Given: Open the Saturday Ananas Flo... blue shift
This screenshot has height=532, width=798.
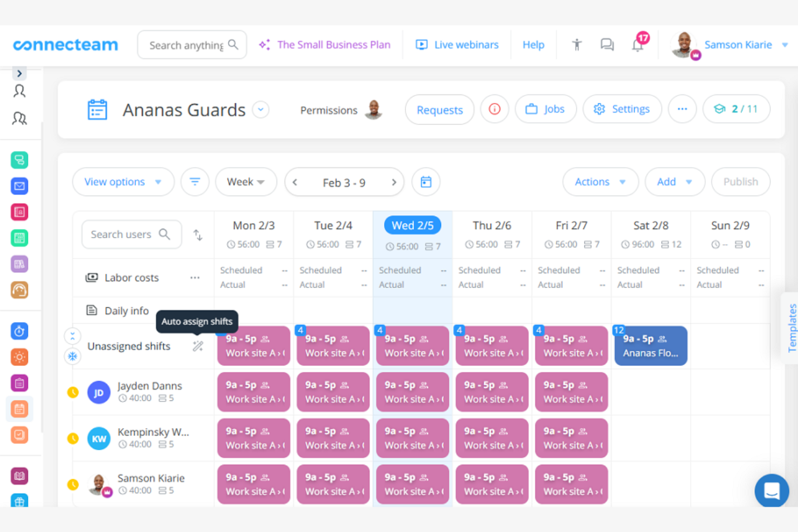Looking at the screenshot, I should tap(651, 346).
